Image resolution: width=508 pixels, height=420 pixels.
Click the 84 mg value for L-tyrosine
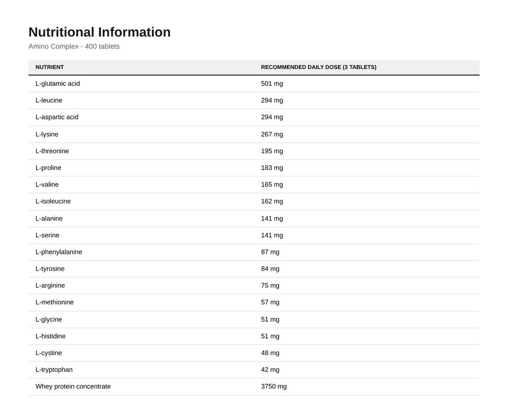(x=270, y=269)
